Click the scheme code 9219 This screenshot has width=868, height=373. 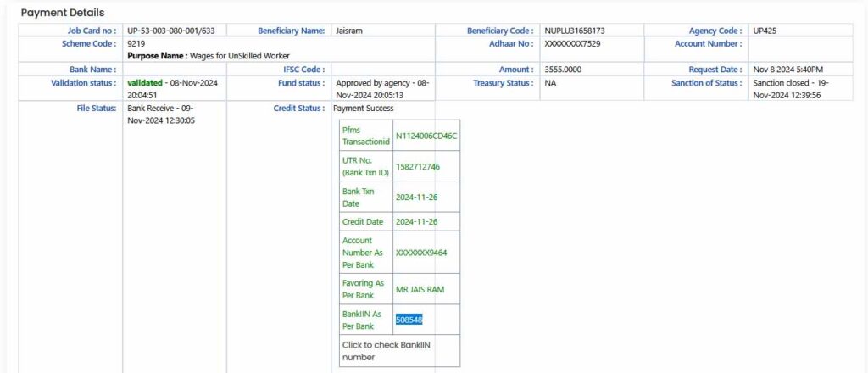click(136, 42)
